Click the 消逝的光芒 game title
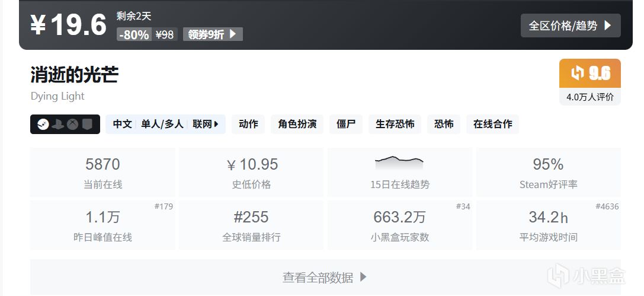 [75, 74]
